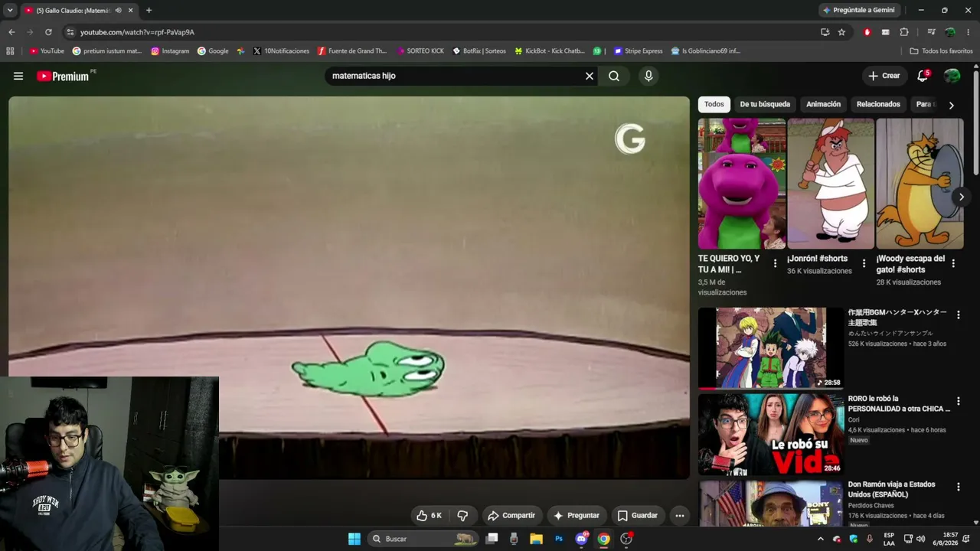Show more filter chips with the arrow
Viewport: 980px width, 551px height.
point(952,106)
